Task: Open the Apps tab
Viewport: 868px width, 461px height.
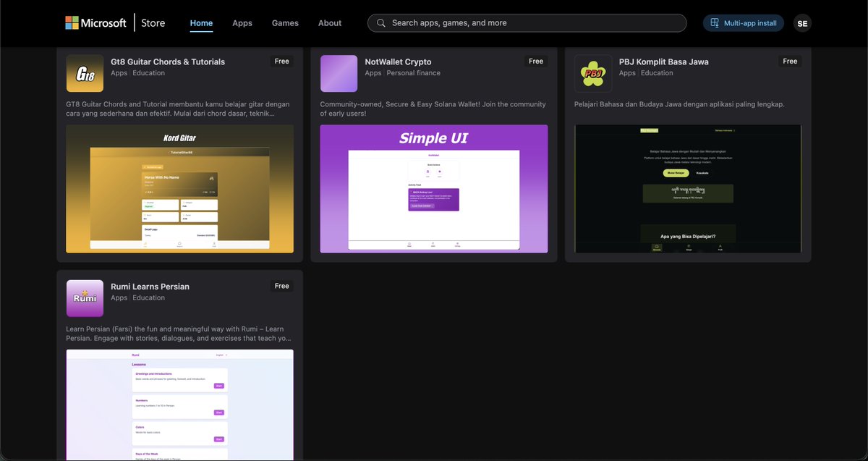Action: (x=242, y=23)
